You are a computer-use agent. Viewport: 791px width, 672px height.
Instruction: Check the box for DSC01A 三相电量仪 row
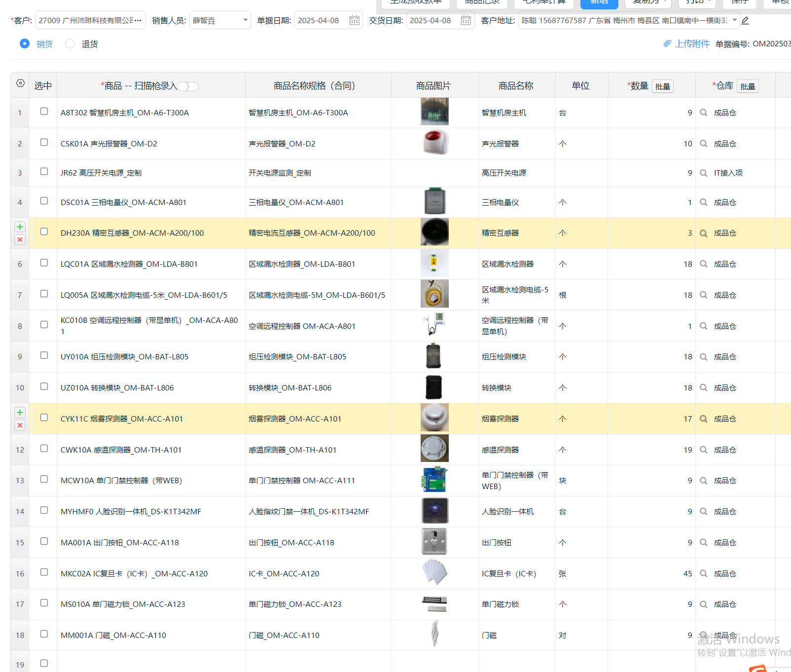(x=44, y=201)
